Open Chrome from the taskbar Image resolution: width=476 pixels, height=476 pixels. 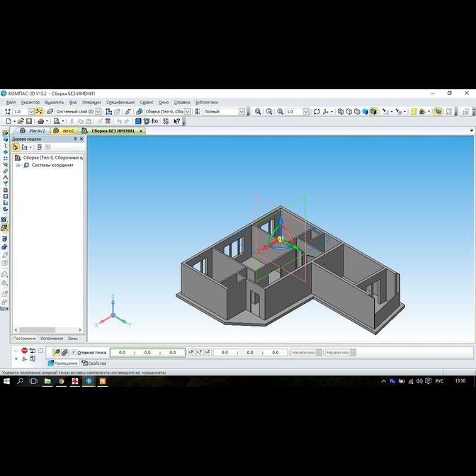pos(62,381)
